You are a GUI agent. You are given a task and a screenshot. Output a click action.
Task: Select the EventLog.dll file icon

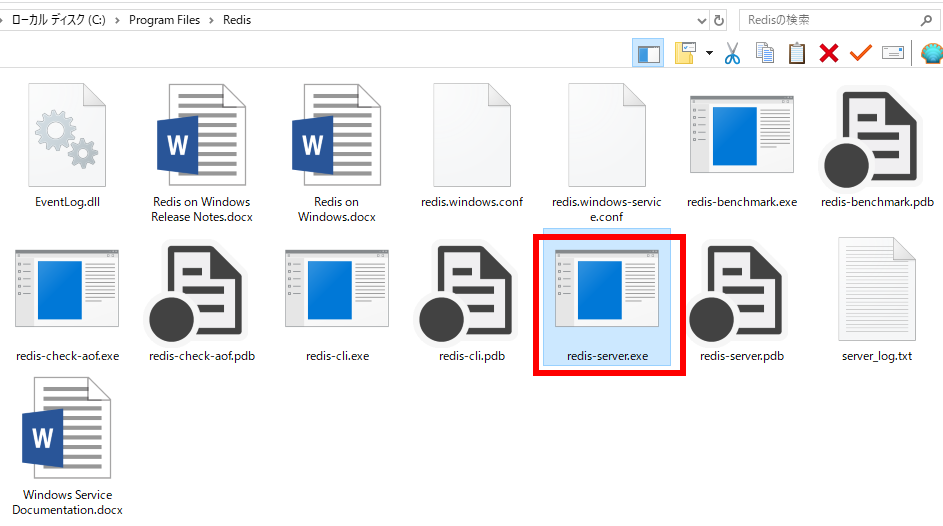click(x=67, y=135)
